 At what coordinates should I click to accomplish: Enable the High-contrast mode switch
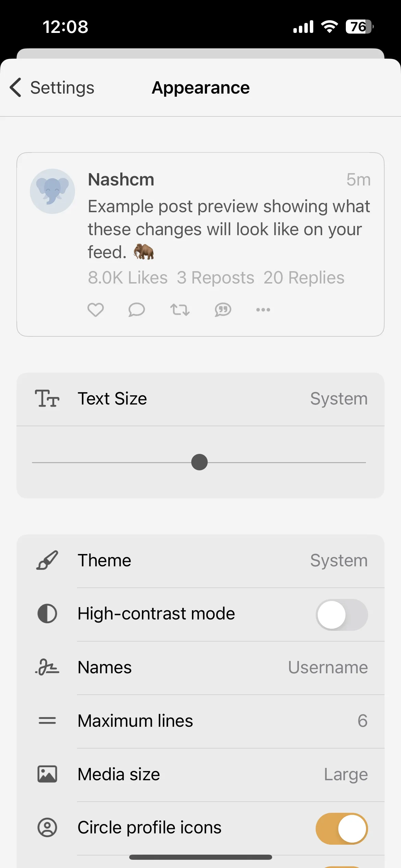(342, 615)
